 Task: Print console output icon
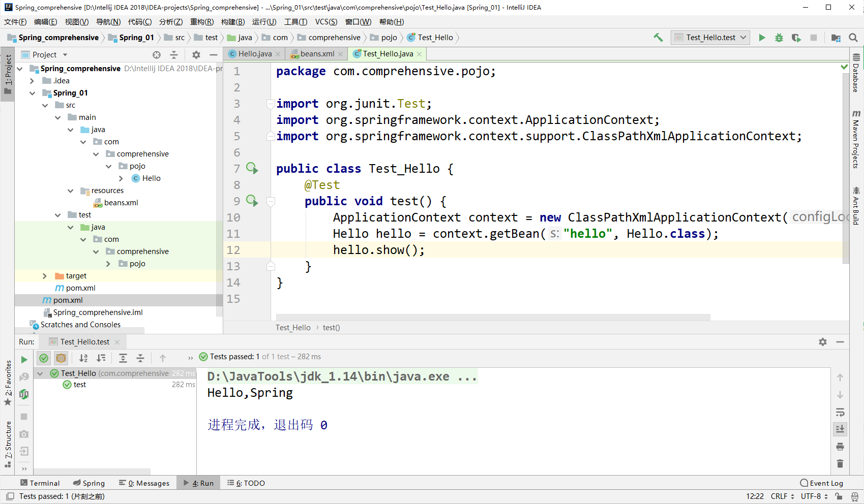tap(840, 447)
